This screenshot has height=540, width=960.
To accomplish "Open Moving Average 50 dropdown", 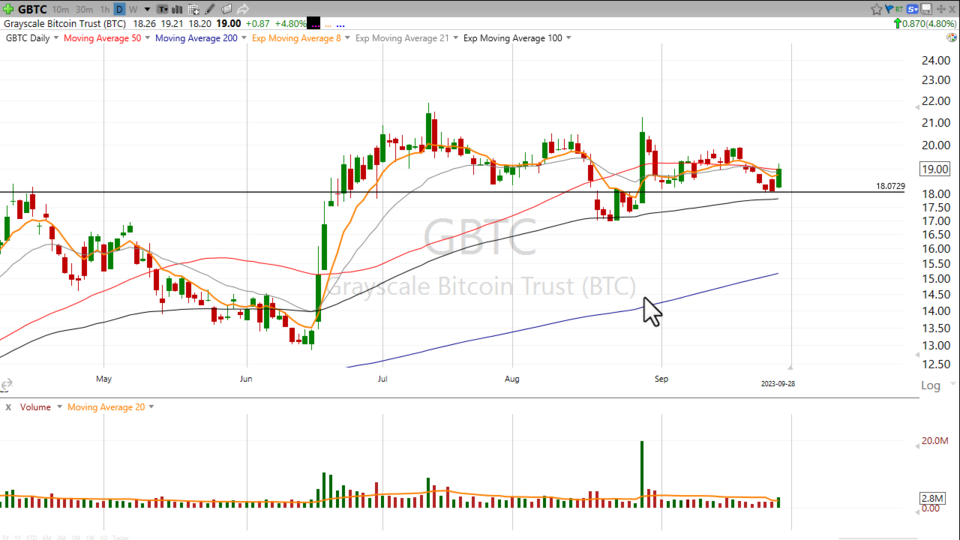I will click(147, 38).
